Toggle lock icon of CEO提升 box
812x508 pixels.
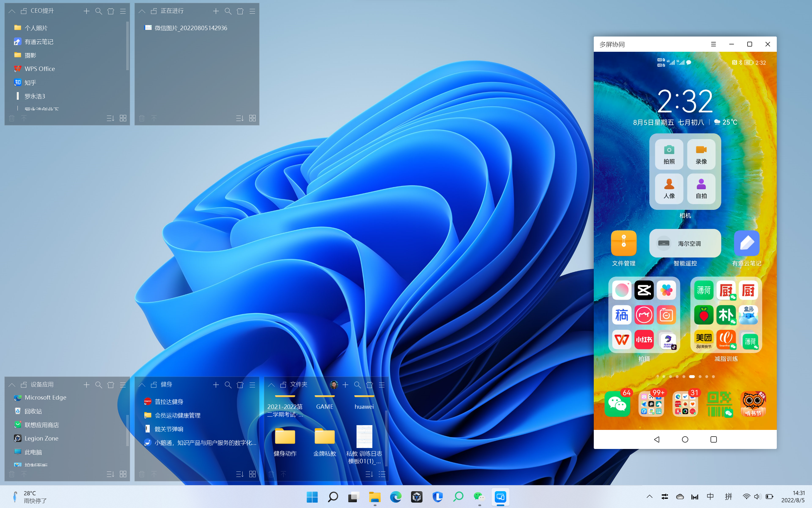point(24,11)
